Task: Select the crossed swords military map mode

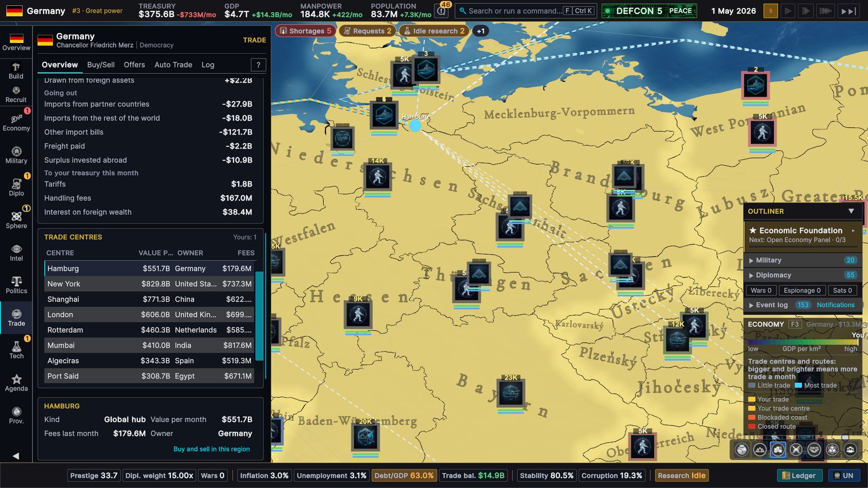Action: pyautogui.click(x=796, y=450)
